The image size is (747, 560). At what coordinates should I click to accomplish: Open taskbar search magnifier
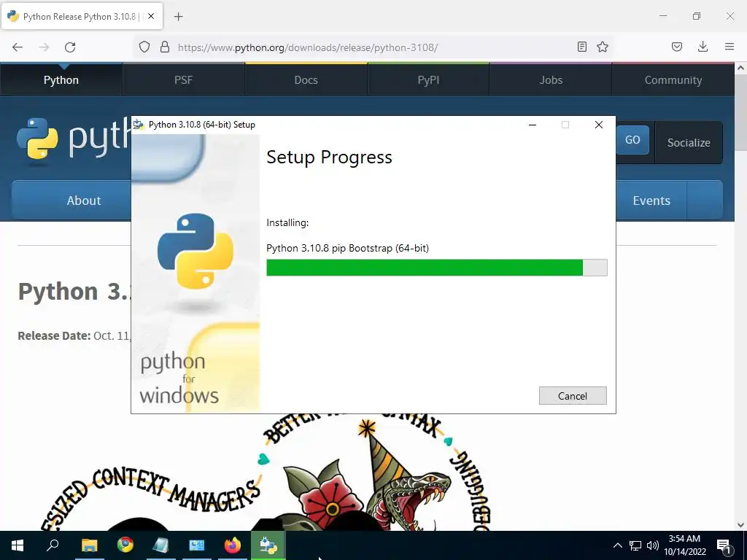point(53,545)
